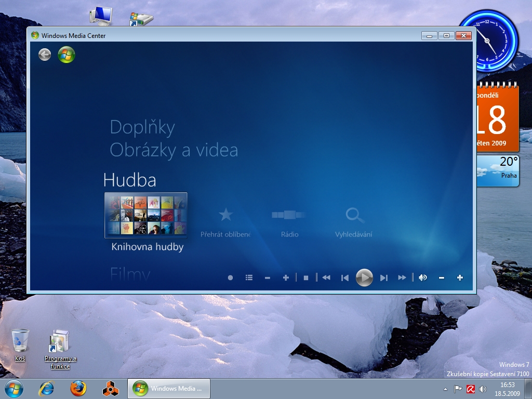Click the Praha weather gadget
Screen dimensions: 532x399
(x=498, y=171)
